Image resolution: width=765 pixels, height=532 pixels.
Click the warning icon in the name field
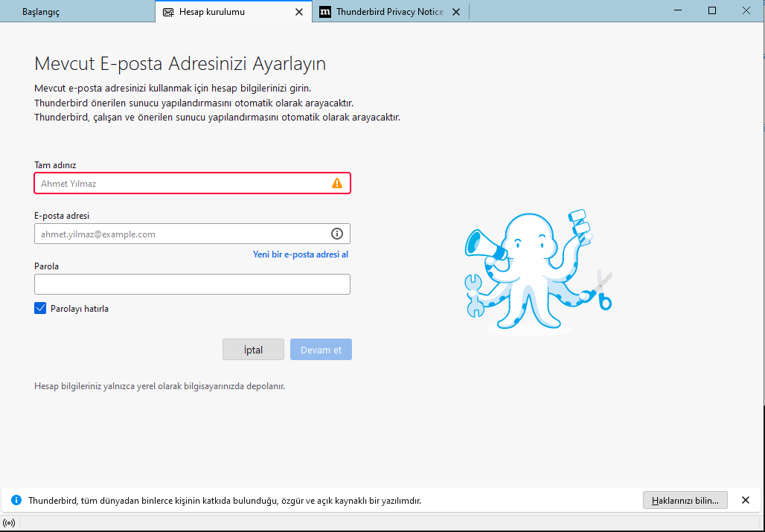point(337,183)
